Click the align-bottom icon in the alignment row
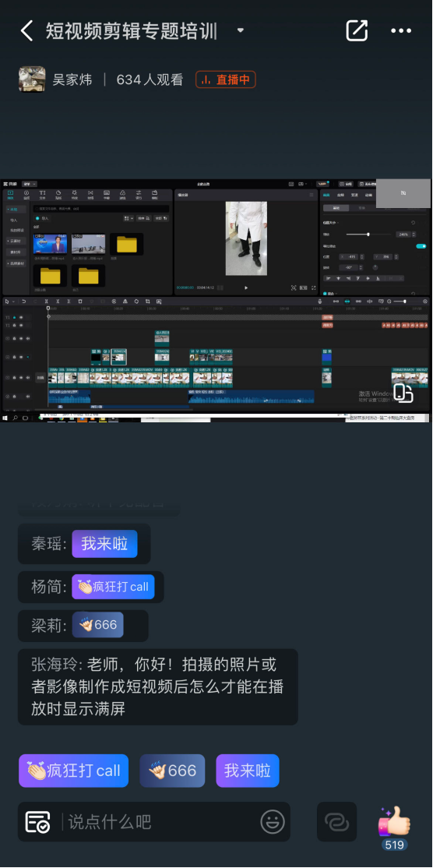The width and height of the screenshot is (433, 868). [378, 278]
